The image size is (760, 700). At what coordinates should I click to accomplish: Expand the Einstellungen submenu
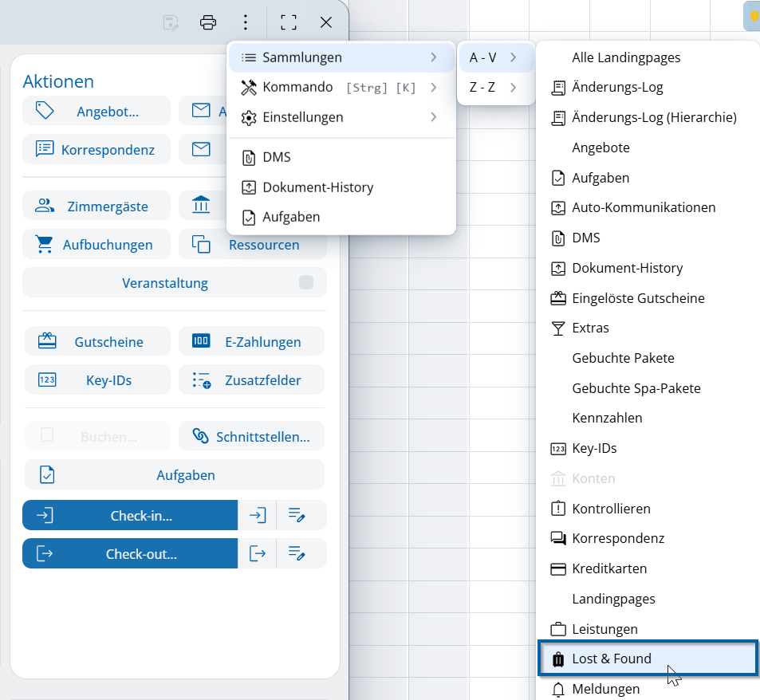point(341,117)
